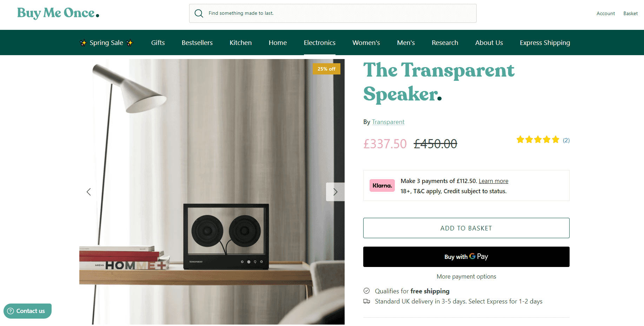View the Basket
This screenshot has height=326, width=644.
[631, 13]
